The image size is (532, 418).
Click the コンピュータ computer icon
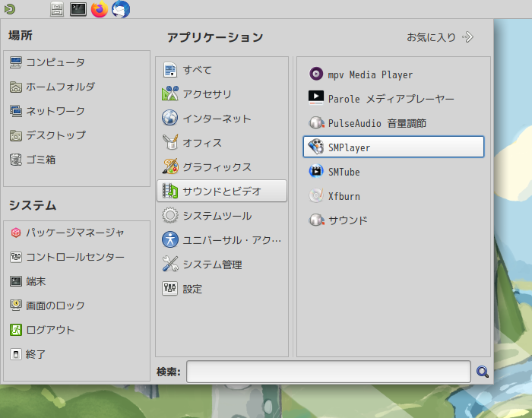coord(16,62)
